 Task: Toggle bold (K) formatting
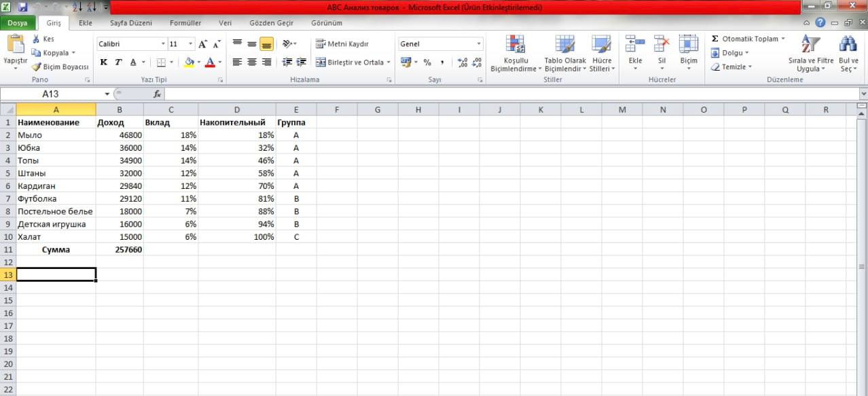point(104,62)
